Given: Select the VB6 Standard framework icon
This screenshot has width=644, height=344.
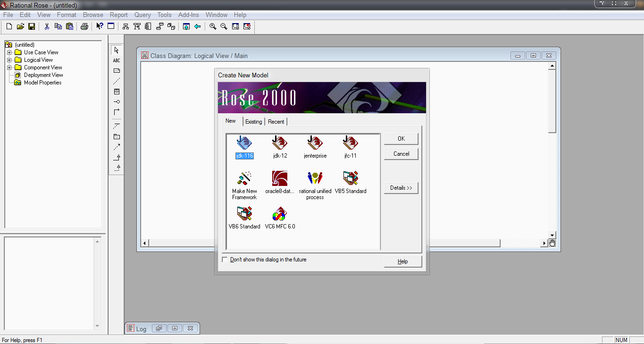Looking at the screenshot, I should point(244,218).
